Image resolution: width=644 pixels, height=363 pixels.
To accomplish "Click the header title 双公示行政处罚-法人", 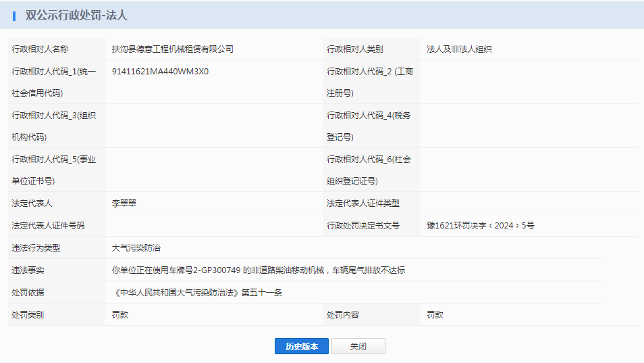I will click(x=76, y=16).
